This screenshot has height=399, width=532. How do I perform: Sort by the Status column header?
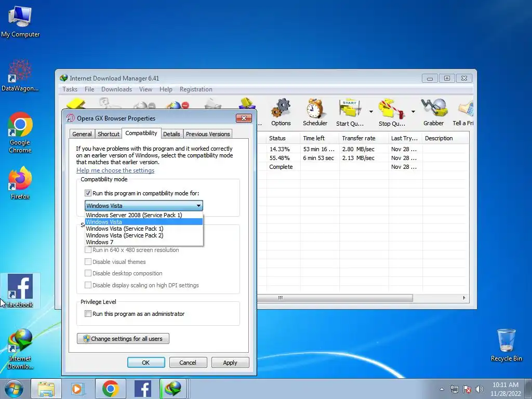[x=283, y=138]
